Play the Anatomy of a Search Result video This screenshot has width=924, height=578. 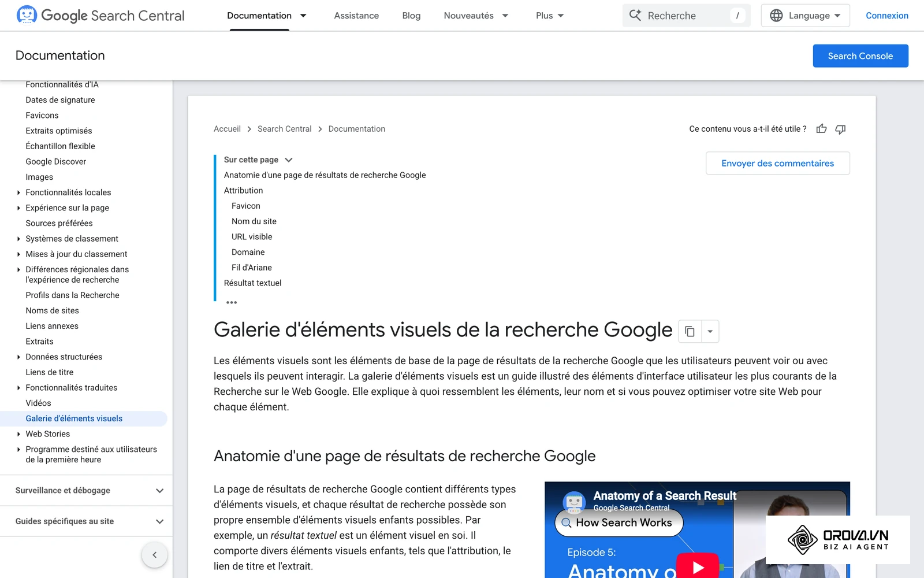[698, 567]
